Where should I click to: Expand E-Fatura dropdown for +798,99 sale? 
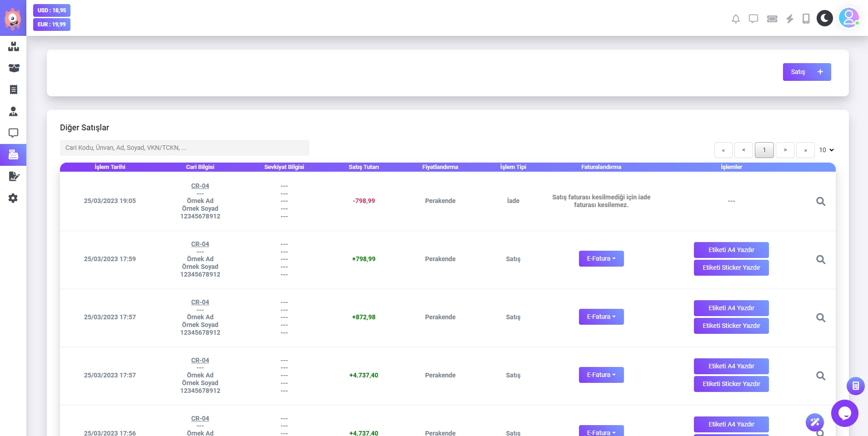pos(601,259)
